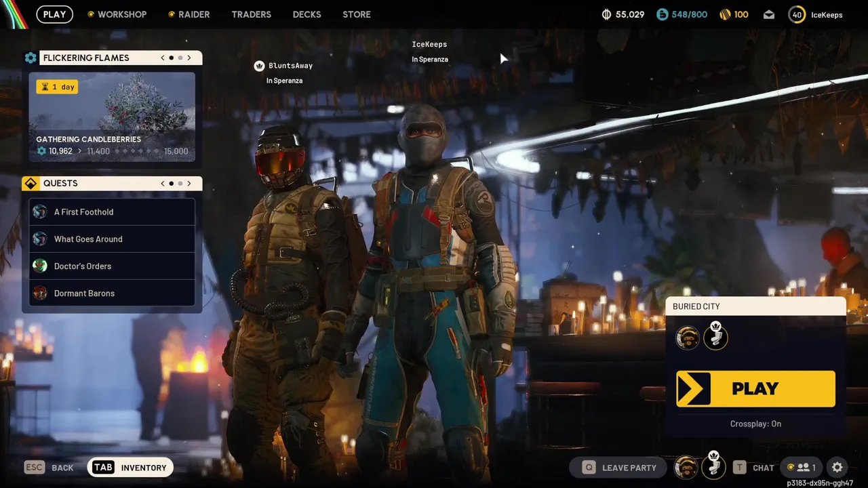Go to next Flickering Flames page
The height and width of the screenshot is (488, 868).
point(189,58)
